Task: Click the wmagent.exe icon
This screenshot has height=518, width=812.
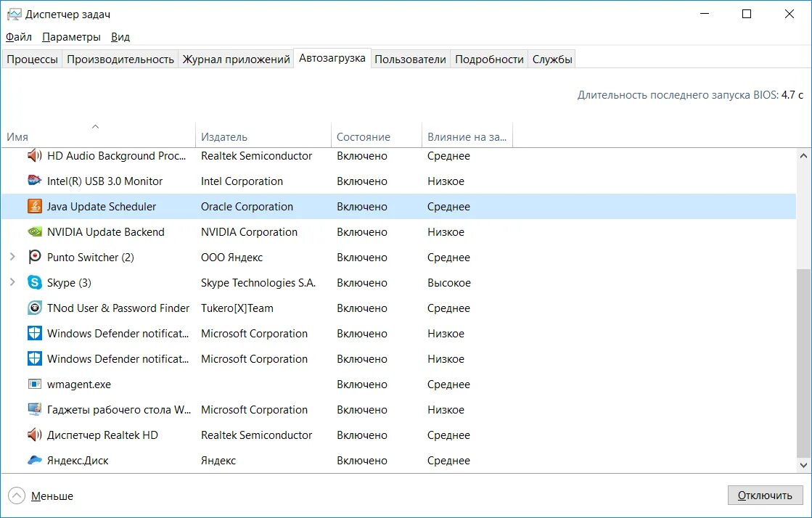Action: (x=34, y=385)
